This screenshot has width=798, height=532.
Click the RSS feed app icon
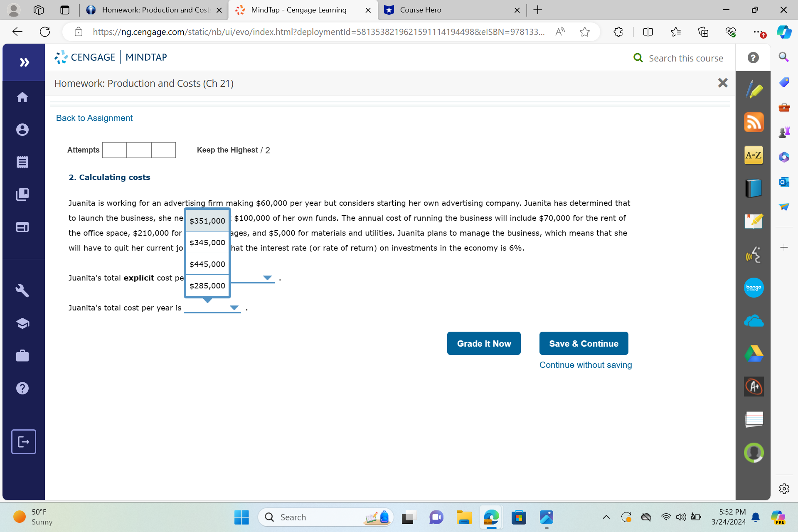(x=754, y=122)
